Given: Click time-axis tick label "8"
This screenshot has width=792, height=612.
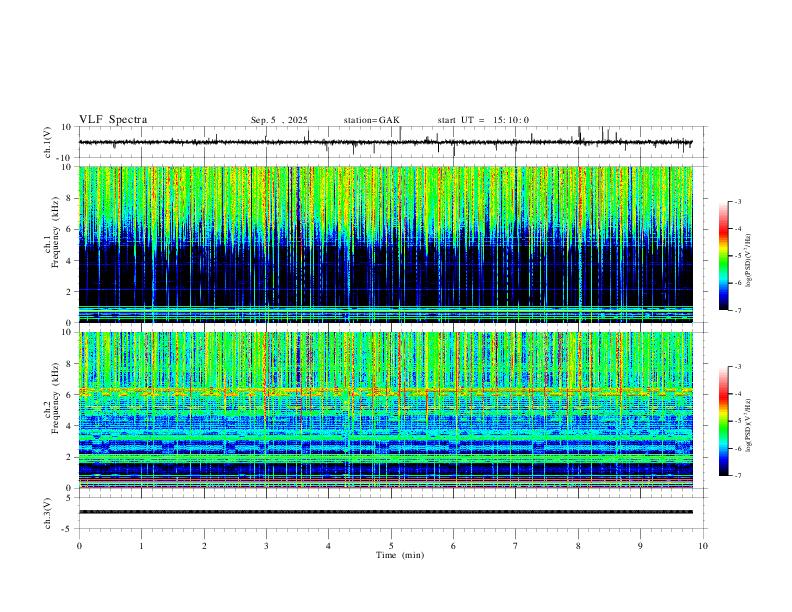Looking at the screenshot, I should tap(578, 546).
